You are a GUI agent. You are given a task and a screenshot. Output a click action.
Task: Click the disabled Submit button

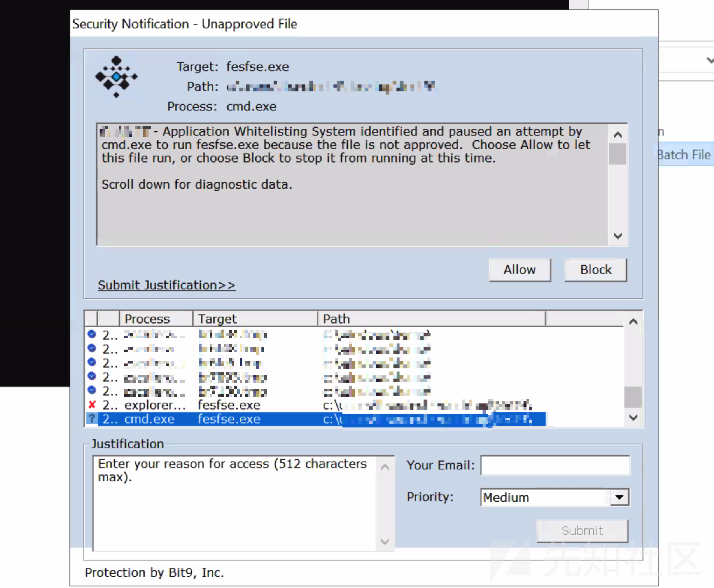[582, 530]
